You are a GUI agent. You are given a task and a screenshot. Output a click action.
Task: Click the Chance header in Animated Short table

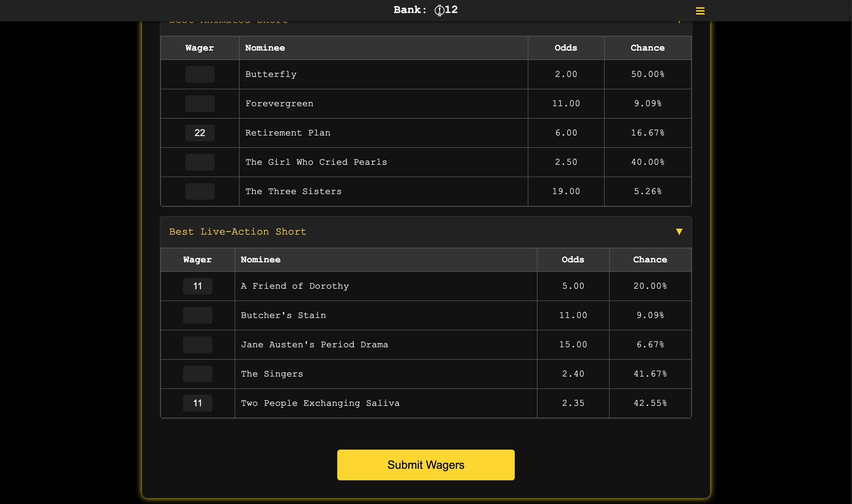click(x=647, y=48)
